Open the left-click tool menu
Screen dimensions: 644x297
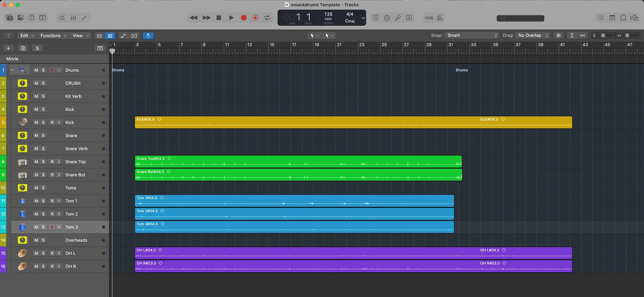314,36
